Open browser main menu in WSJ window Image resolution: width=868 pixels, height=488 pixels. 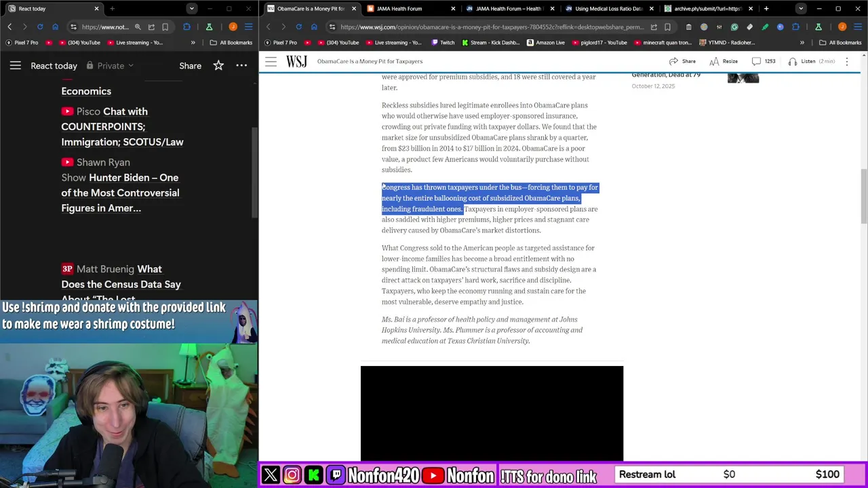[x=857, y=26]
